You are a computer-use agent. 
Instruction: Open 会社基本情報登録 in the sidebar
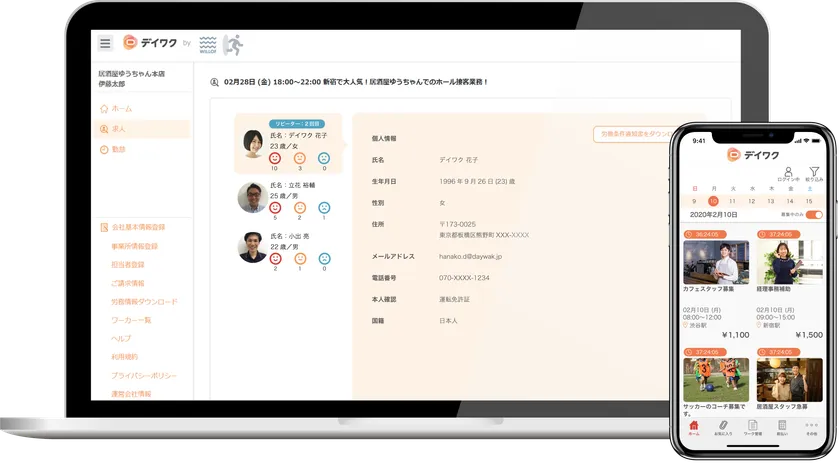pyautogui.click(x=133, y=227)
